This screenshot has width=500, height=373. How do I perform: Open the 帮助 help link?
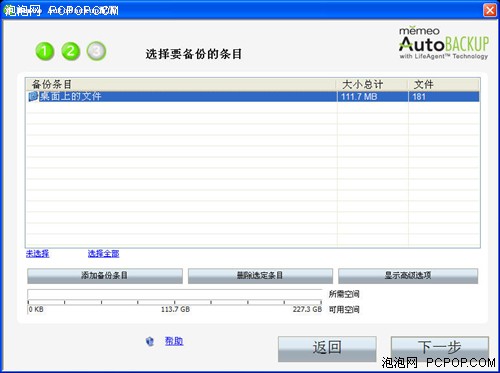tap(174, 341)
